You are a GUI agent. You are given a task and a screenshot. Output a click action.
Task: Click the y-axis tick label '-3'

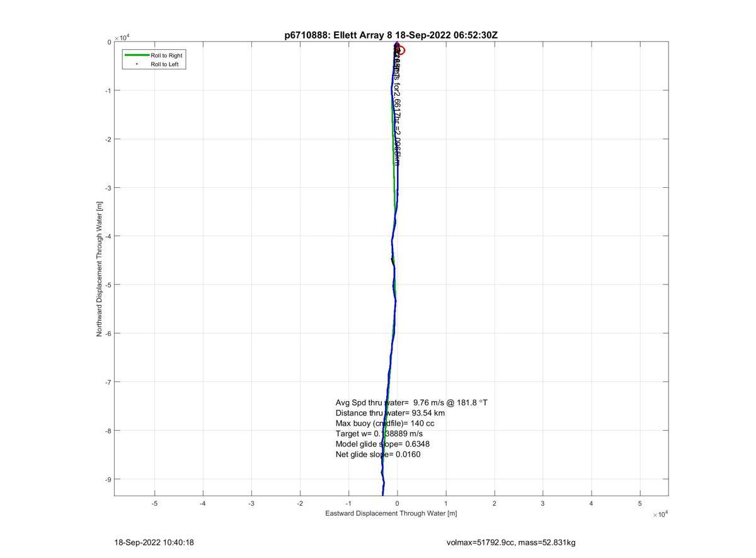coord(108,188)
